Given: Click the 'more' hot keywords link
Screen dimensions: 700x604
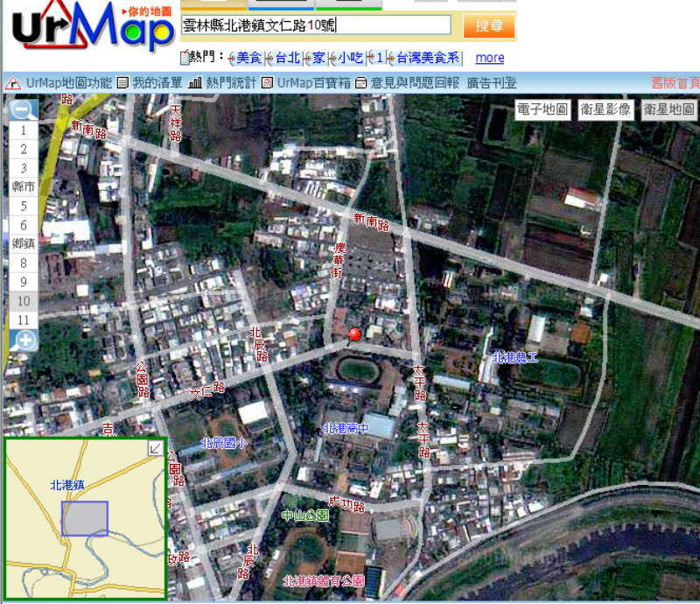Looking at the screenshot, I should (489, 58).
